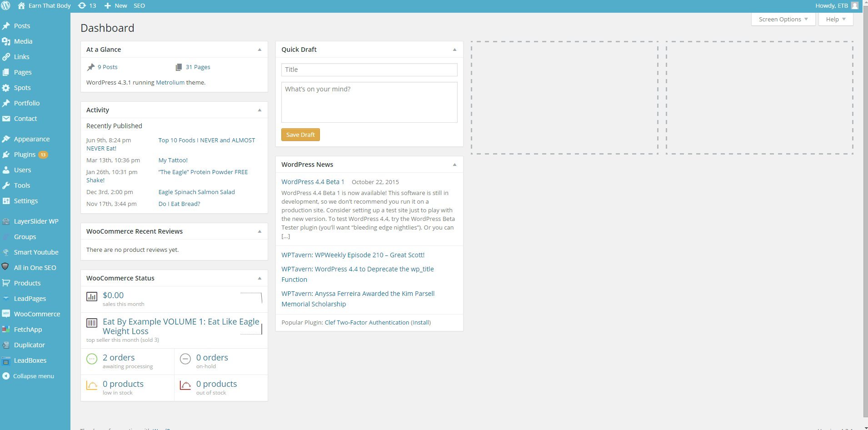This screenshot has height=430, width=868.
Task: Open the SEO menu in admin bar
Action: (140, 6)
